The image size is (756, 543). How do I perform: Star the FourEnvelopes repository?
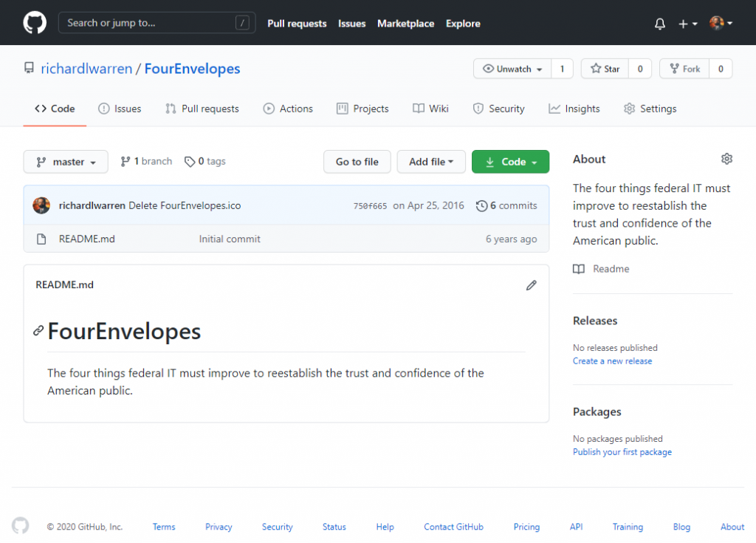click(605, 69)
